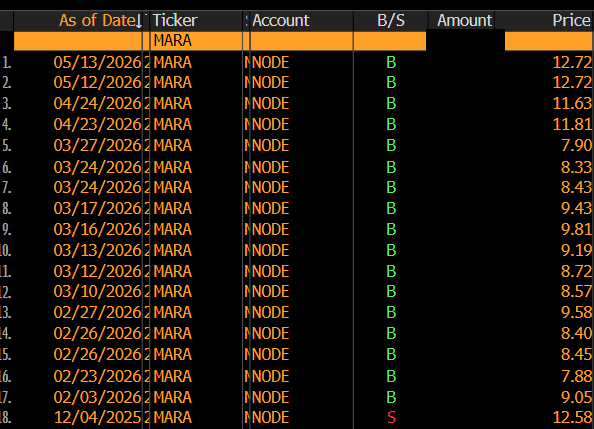This screenshot has height=429, width=594.
Task: Click NODE account in the 04/24/2026 row
Action: click(x=270, y=103)
